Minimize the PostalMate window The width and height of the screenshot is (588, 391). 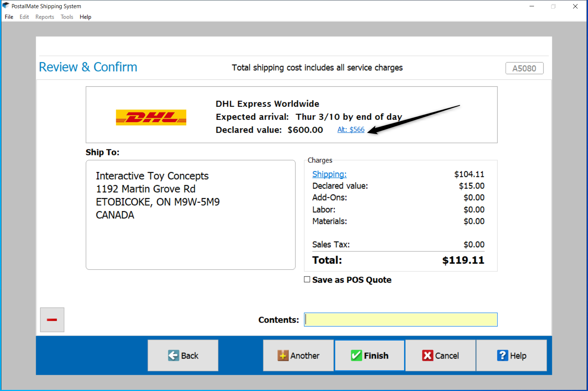click(532, 6)
